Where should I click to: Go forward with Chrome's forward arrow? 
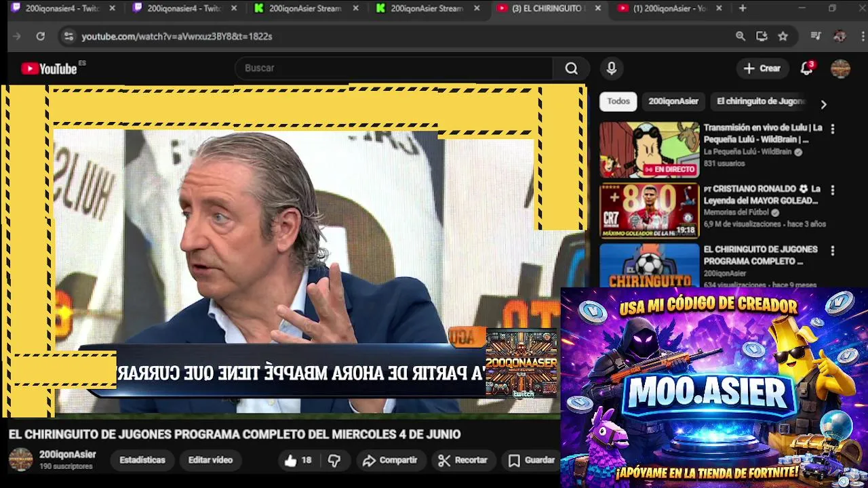click(17, 37)
